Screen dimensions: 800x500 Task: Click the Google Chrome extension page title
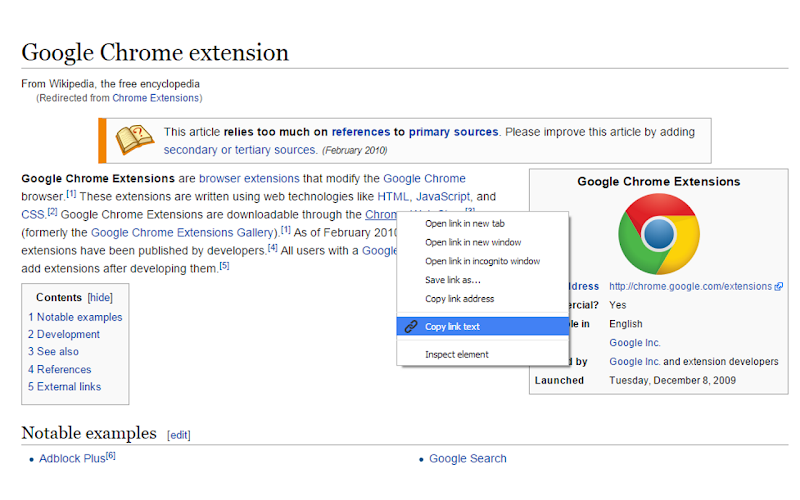tap(155, 53)
